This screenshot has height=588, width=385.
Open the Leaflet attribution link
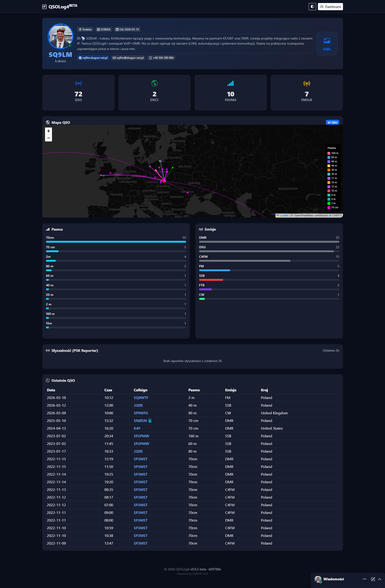click(x=284, y=216)
